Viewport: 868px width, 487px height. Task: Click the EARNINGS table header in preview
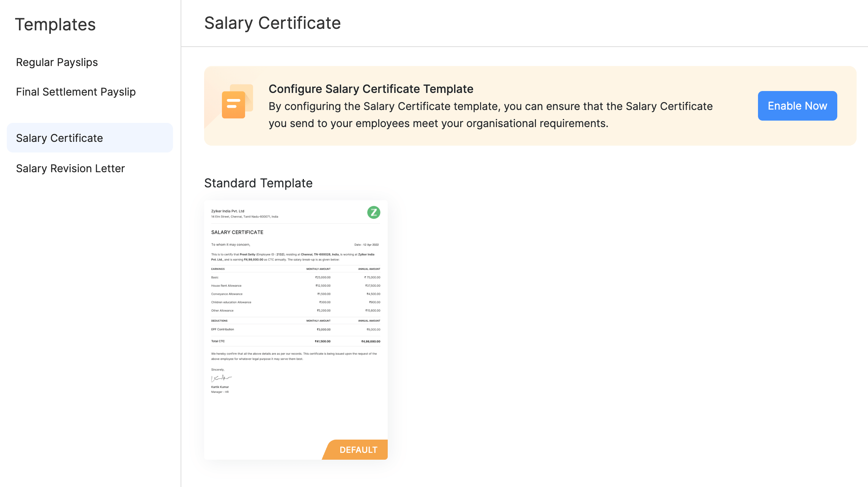(x=218, y=269)
